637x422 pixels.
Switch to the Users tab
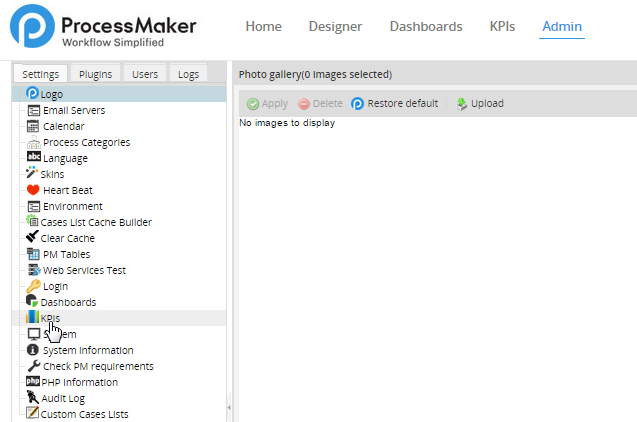pyautogui.click(x=145, y=74)
